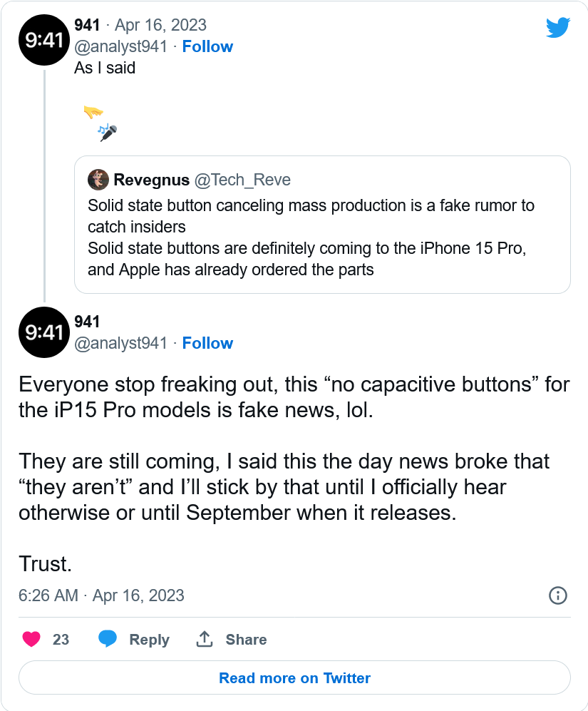
Task: Click the @analyst941 username link
Action: 121,46
